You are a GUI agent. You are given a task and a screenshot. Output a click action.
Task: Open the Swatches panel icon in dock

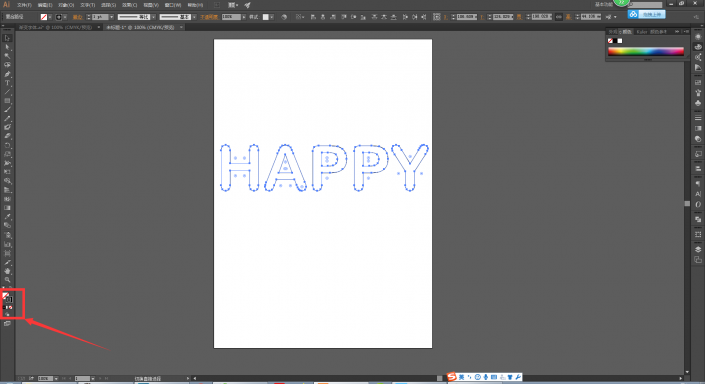(698, 82)
